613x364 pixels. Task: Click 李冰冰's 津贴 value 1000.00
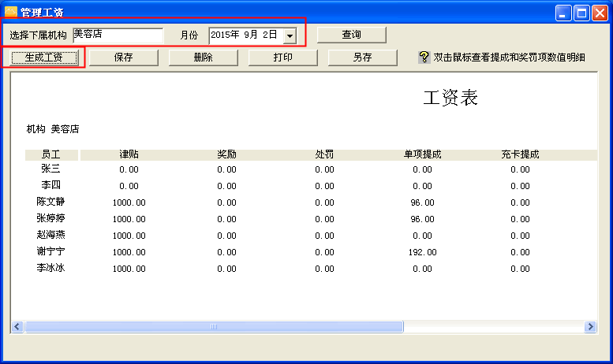[x=129, y=269]
